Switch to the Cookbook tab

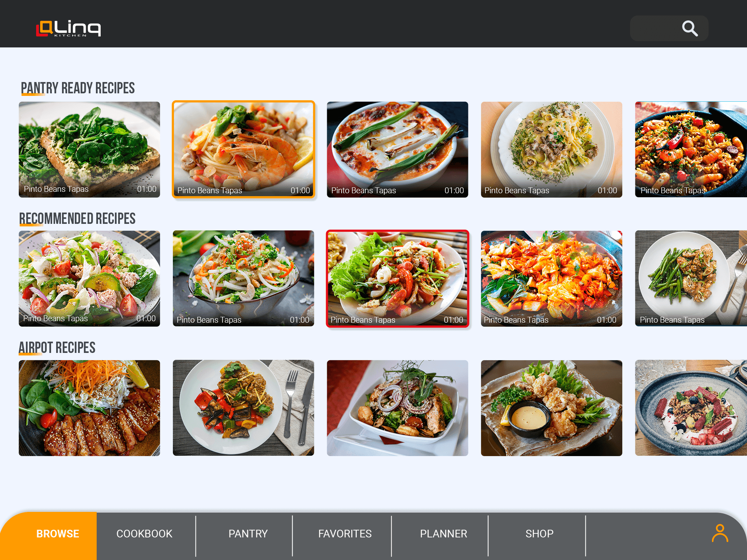coord(144,534)
